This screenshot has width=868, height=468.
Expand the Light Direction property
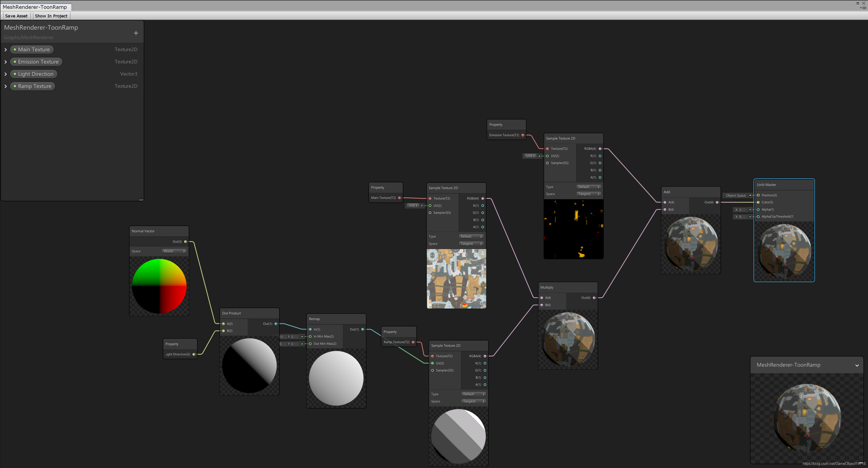[6, 74]
